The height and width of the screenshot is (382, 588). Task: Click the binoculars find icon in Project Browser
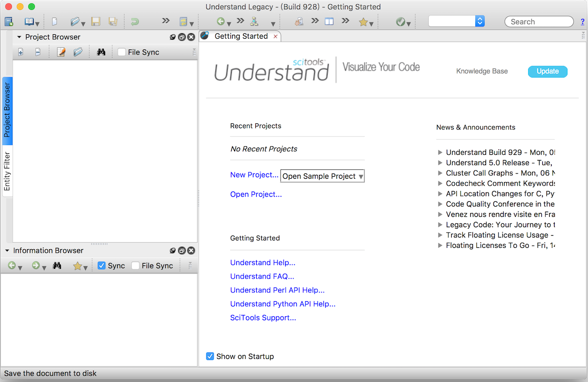101,52
